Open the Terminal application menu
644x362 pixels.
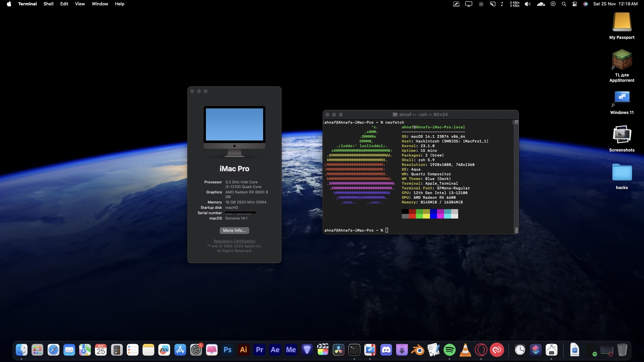coord(28,4)
